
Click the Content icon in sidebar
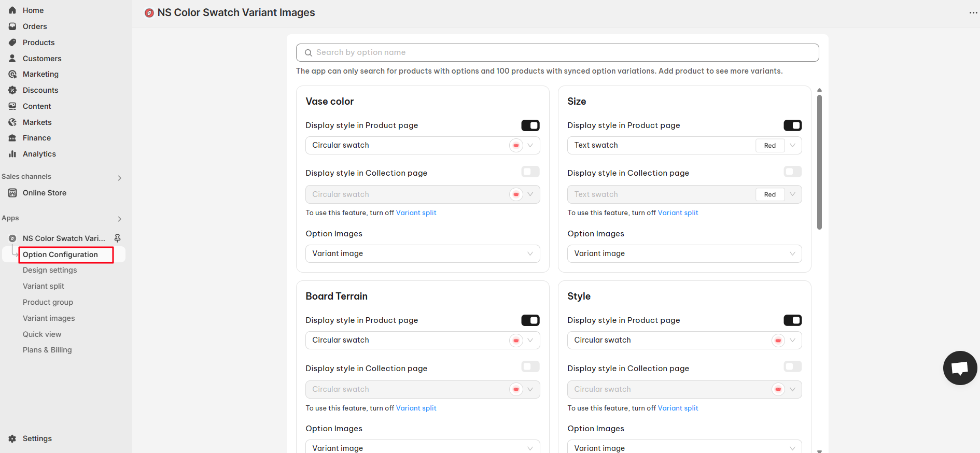12,106
